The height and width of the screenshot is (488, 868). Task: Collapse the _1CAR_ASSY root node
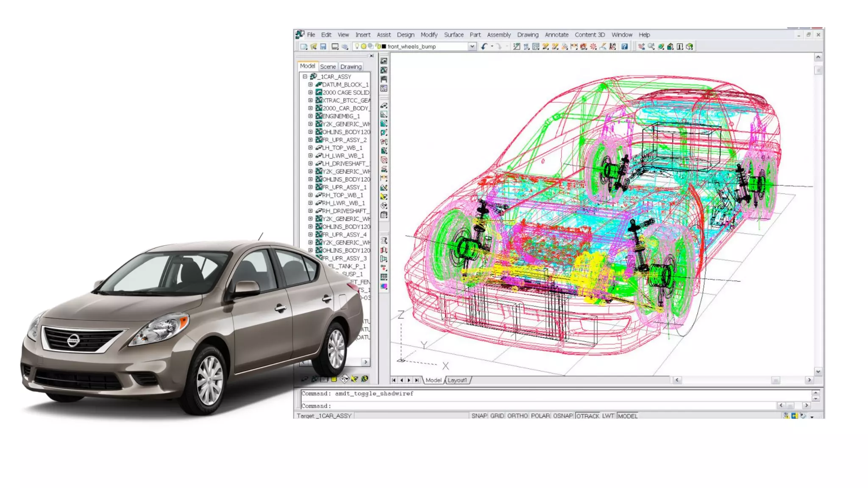click(x=305, y=77)
